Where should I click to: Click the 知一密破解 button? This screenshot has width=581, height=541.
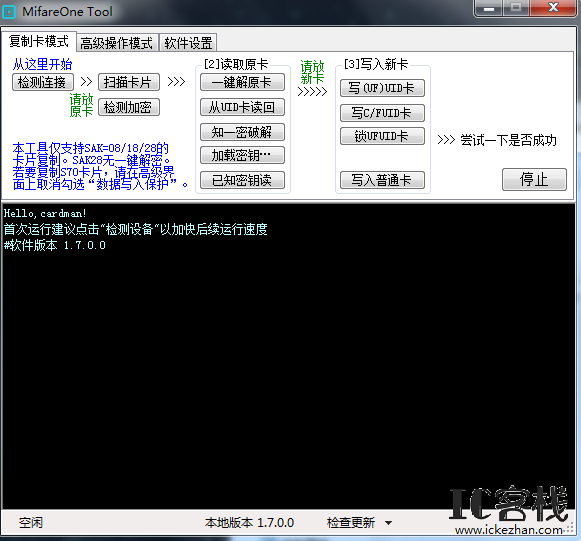click(x=242, y=132)
